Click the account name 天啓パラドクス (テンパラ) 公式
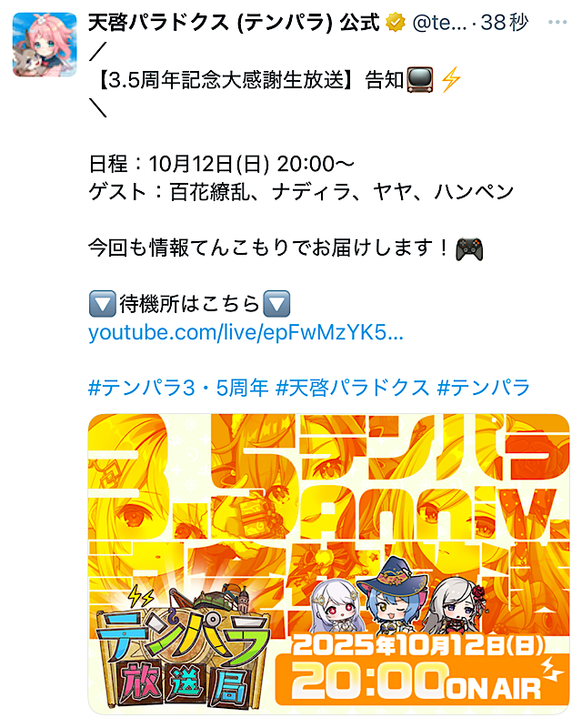Image resolution: width=582 pixels, height=728 pixels. pos(234,22)
